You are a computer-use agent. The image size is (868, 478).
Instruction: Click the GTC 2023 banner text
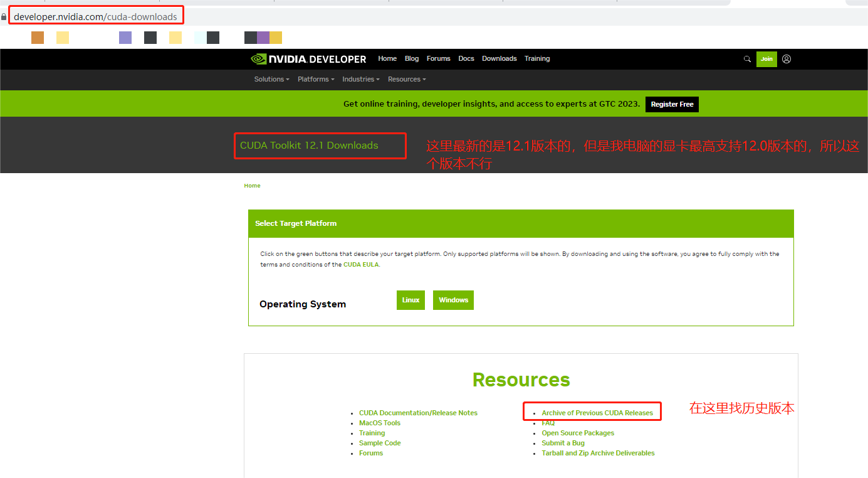(x=492, y=104)
